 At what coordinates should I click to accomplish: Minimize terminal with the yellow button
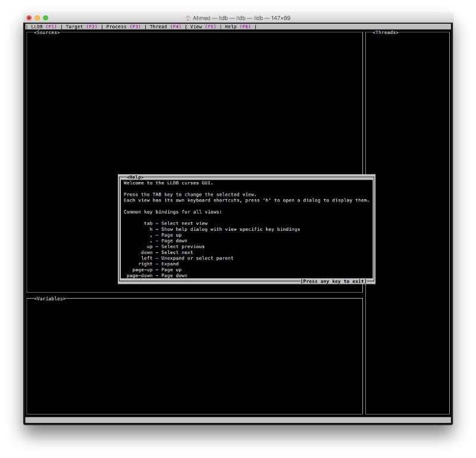(37, 18)
